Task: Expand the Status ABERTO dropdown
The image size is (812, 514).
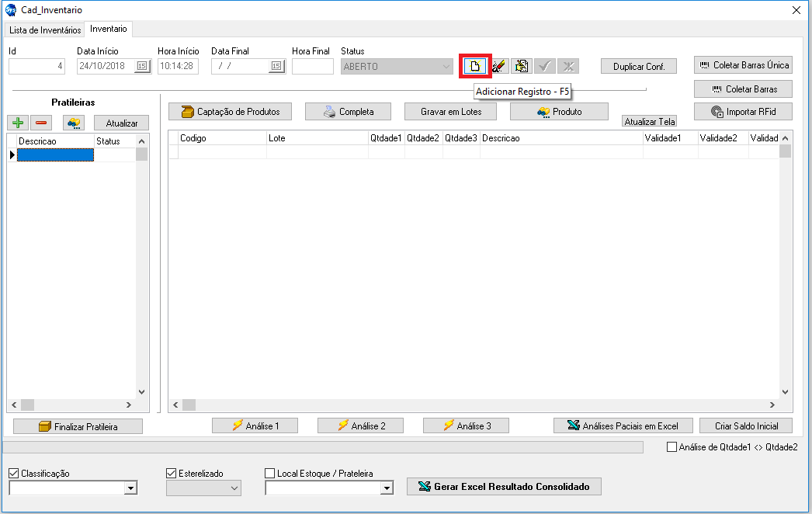Action: (x=446, y=67)
